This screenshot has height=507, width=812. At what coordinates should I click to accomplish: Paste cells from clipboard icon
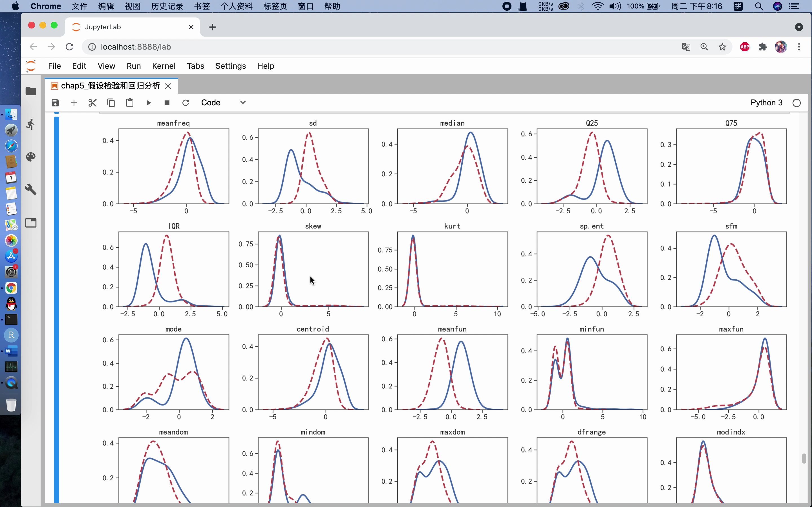tap(130, 103)
